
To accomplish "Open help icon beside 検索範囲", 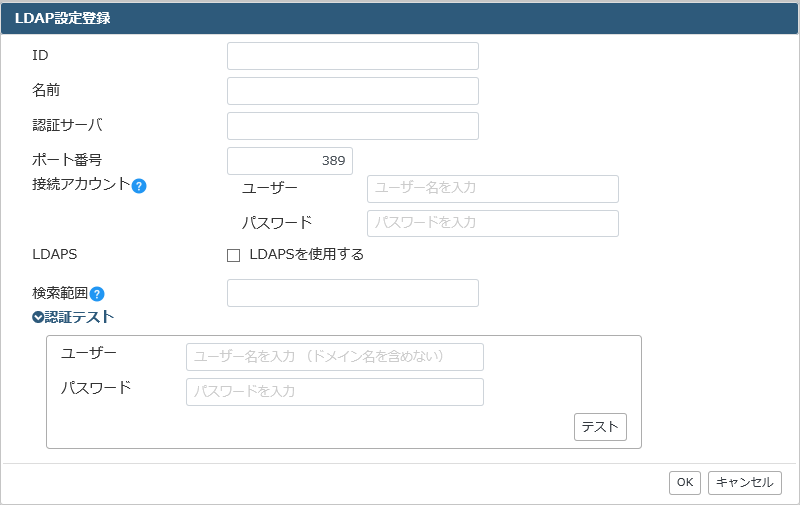I will coord(97,294).
